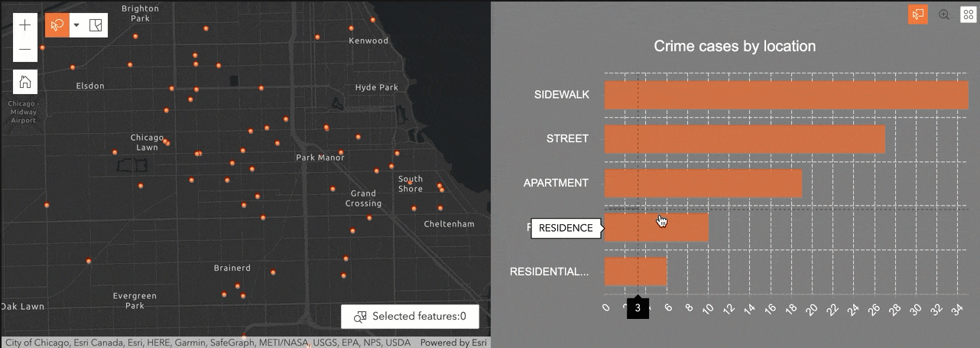Click the STREET axis label
This screenshot has height=348, width=980.
pyautogui.click(x=568, y=138)
